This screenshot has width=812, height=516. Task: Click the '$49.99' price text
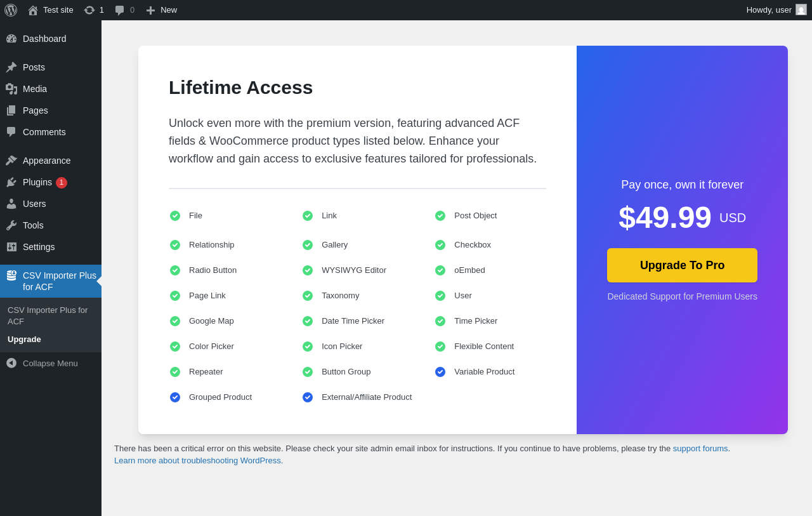665,217
